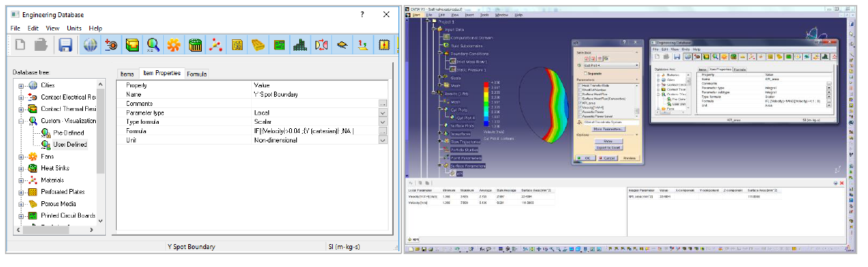
Task: Open the Unit dropdown arrow
Action: click(383, 140)
